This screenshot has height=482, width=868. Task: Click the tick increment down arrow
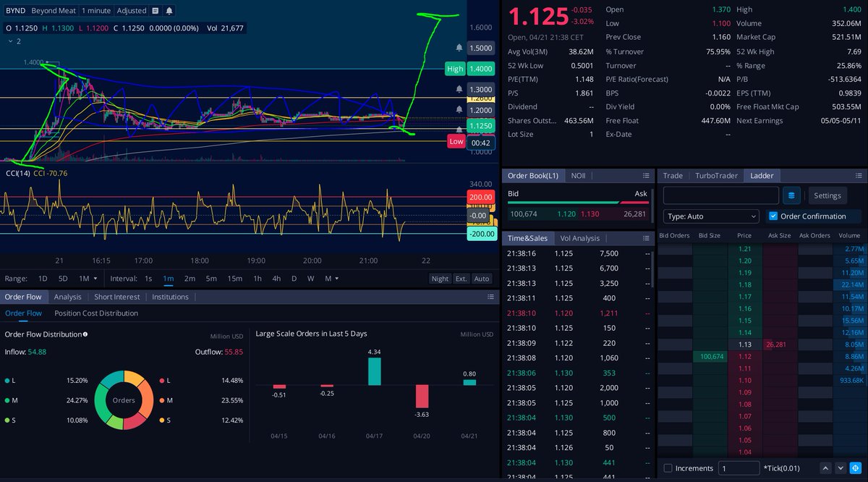click(840, 468)
